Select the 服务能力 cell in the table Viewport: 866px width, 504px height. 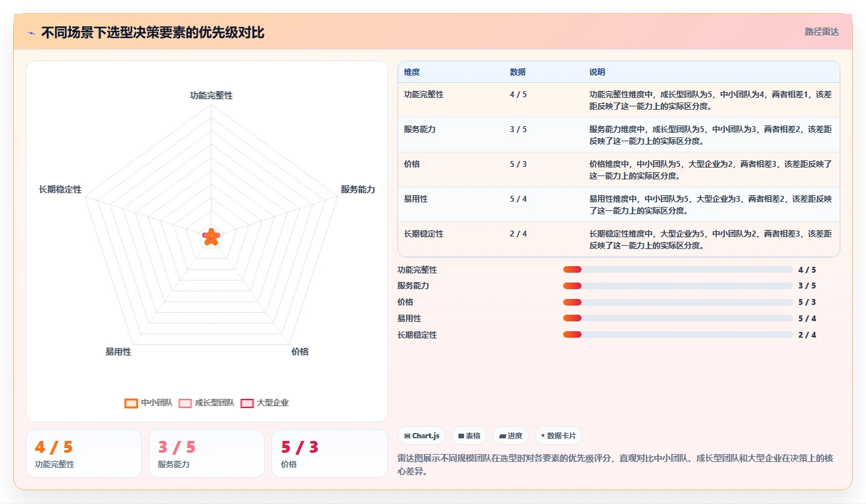420,129
